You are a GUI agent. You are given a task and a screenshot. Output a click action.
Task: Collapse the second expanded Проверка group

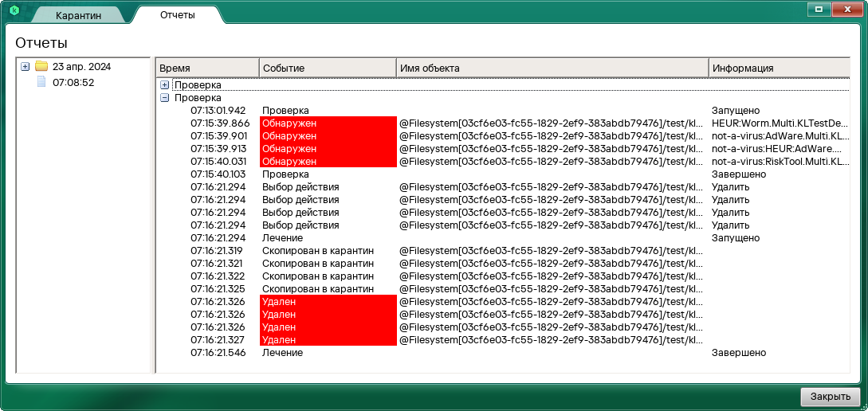coord(165,98)
